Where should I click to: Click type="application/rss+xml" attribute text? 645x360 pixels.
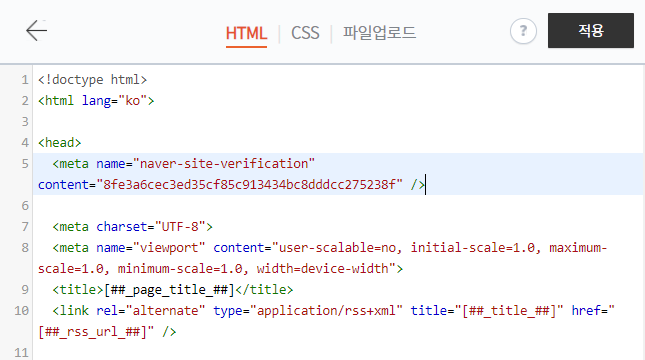[x=308, y=310]
